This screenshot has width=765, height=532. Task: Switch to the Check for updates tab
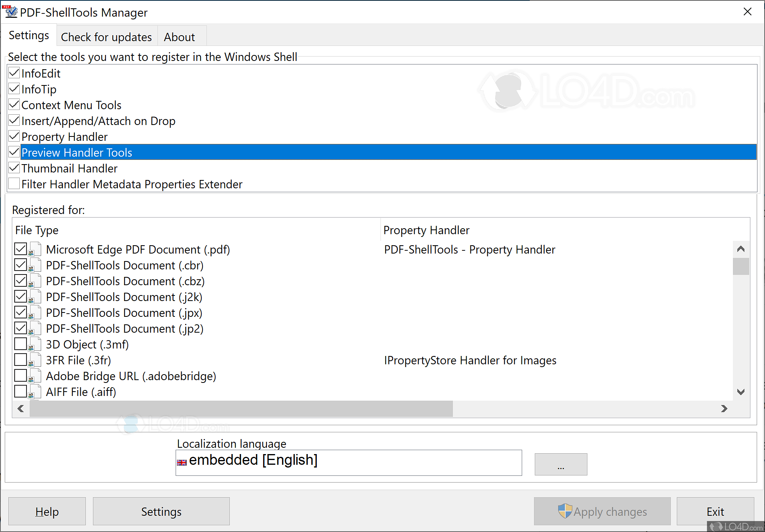(x=106, y=36)
